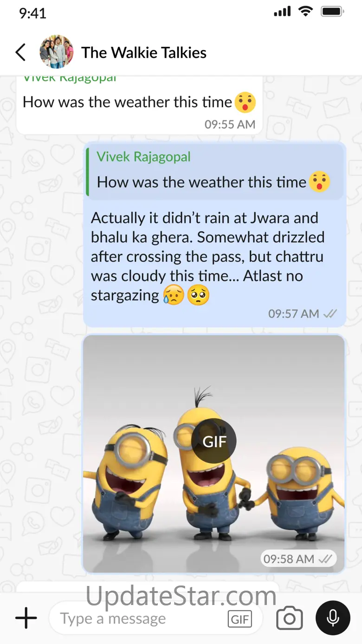Tap the Wi-Fi status icon
This screenshot has height=644, width=362.
305,12
